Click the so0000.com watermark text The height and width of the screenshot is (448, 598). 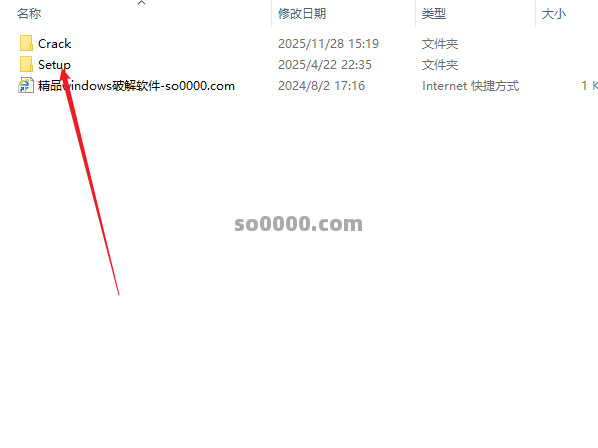298,223
